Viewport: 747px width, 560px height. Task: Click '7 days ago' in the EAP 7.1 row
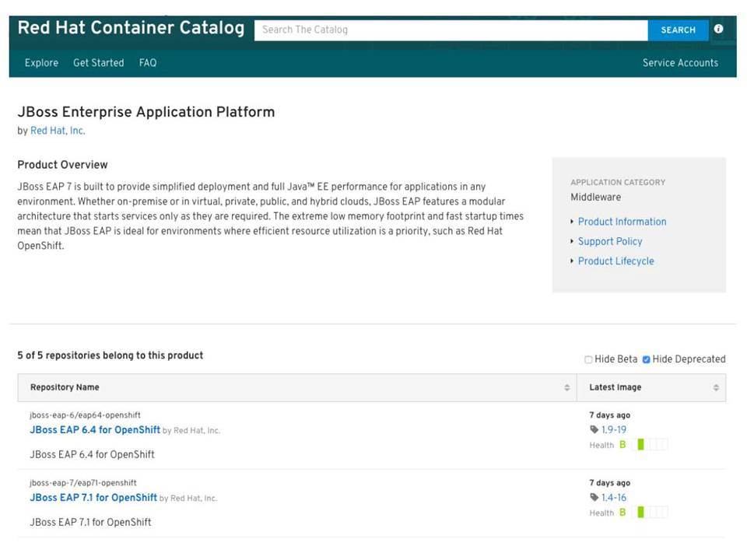(609, 483)
